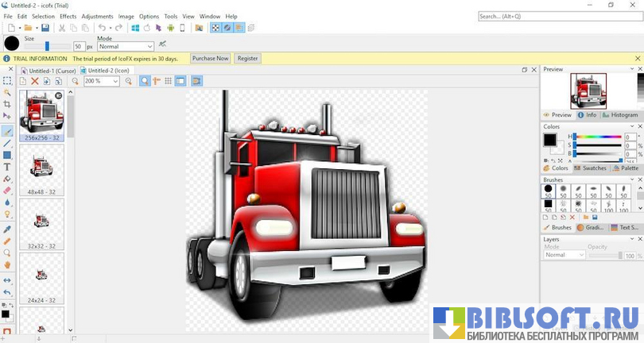Open the 200 % zoom dropdown
This screenshot has height=343, width=644.
101,81
